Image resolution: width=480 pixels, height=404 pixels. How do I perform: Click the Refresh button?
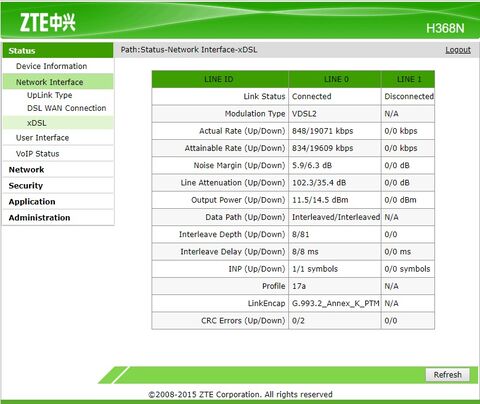[448, 375]
